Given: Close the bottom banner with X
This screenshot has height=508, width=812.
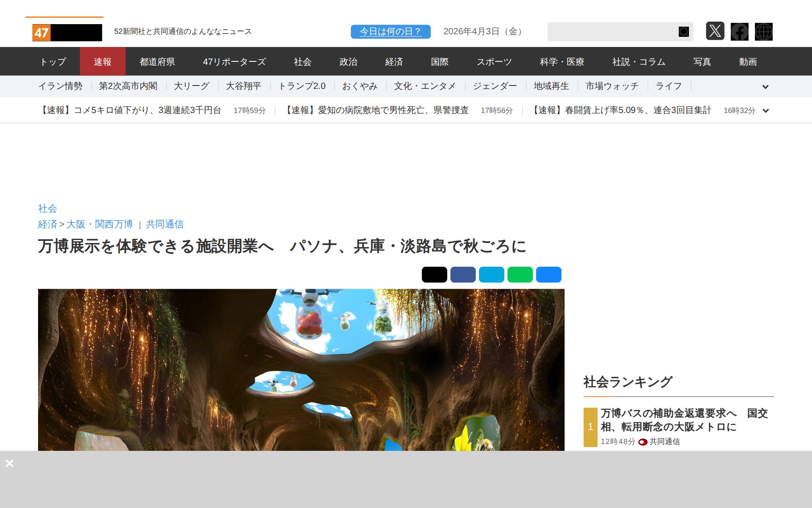Looking at the screenshot, I should (x=9, y=463).
